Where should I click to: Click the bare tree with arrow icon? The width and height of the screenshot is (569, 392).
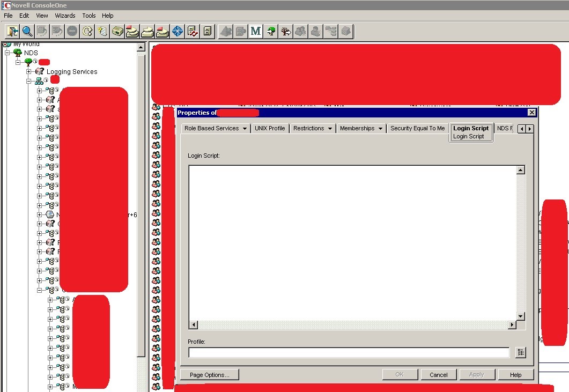286,31
